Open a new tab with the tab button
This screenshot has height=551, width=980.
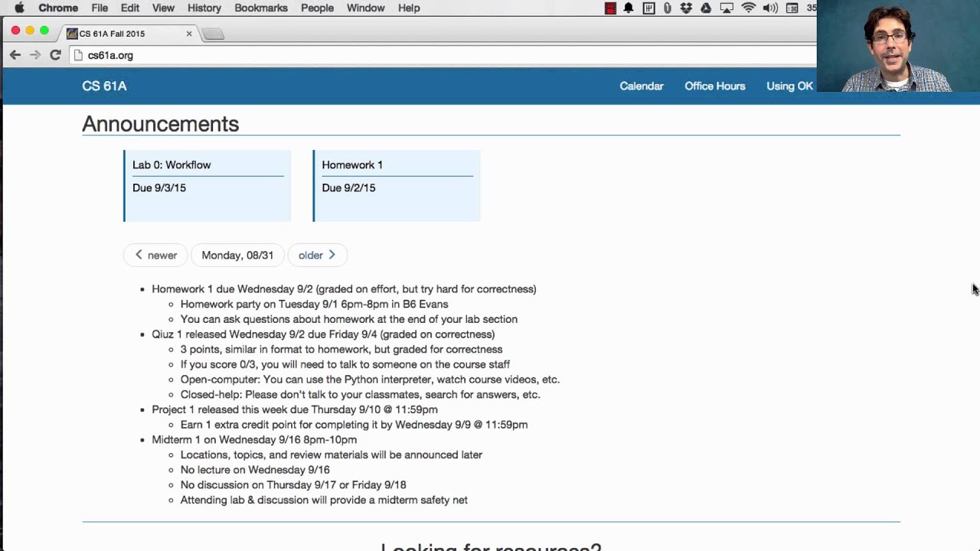click(x=214, y=34)
